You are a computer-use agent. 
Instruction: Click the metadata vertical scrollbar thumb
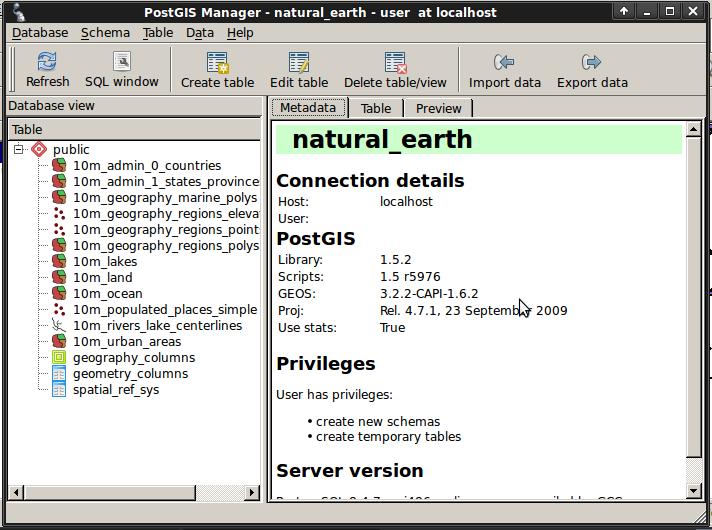coord(693,297)
